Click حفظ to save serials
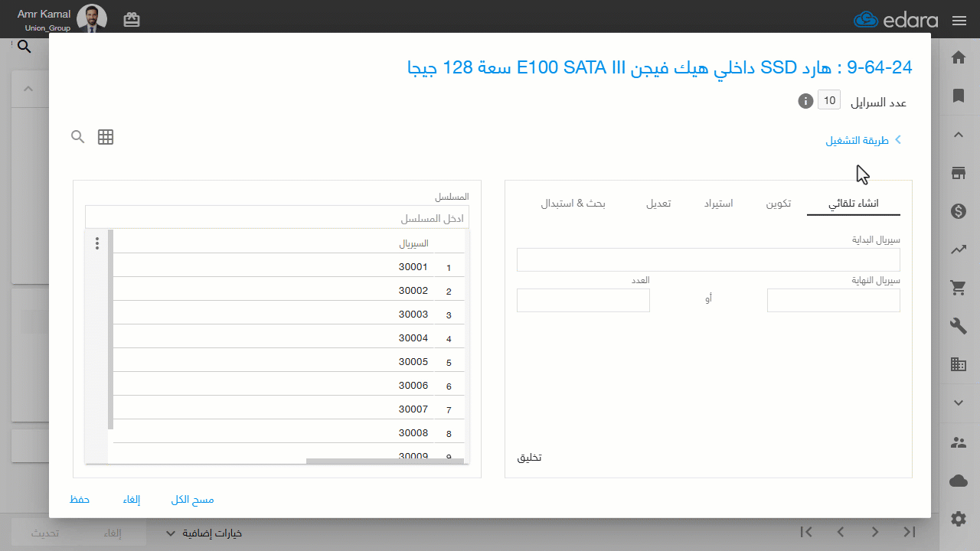 point(80,500)
